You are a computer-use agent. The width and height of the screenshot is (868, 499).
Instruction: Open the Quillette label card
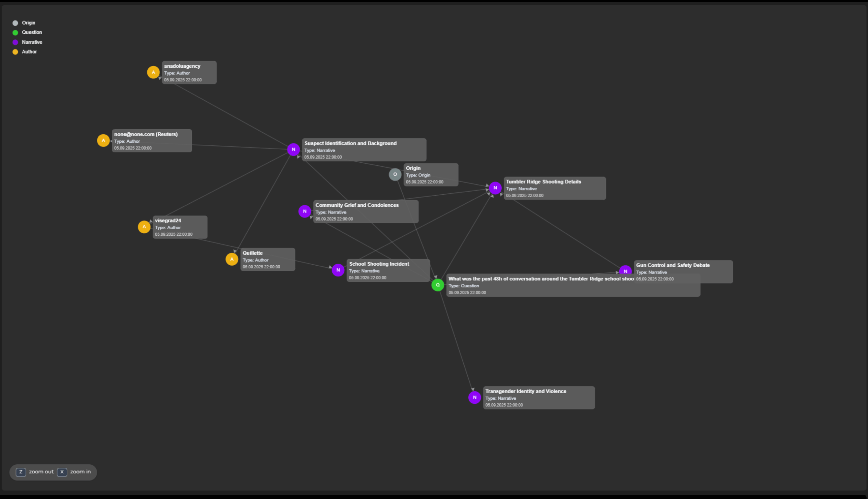(268, 260)
